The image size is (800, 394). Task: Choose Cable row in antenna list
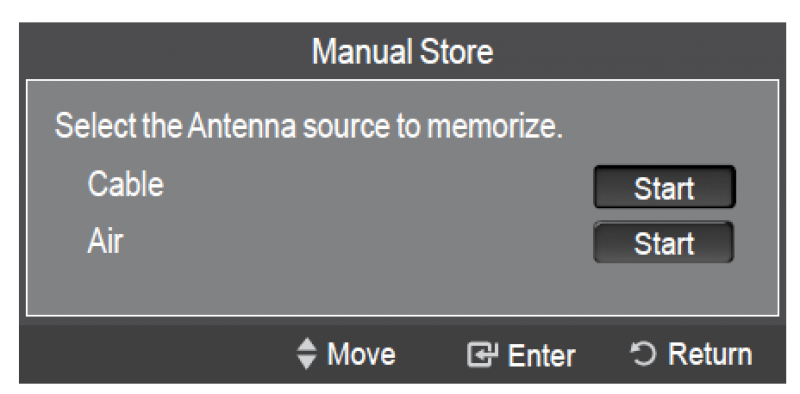(402, 186)
